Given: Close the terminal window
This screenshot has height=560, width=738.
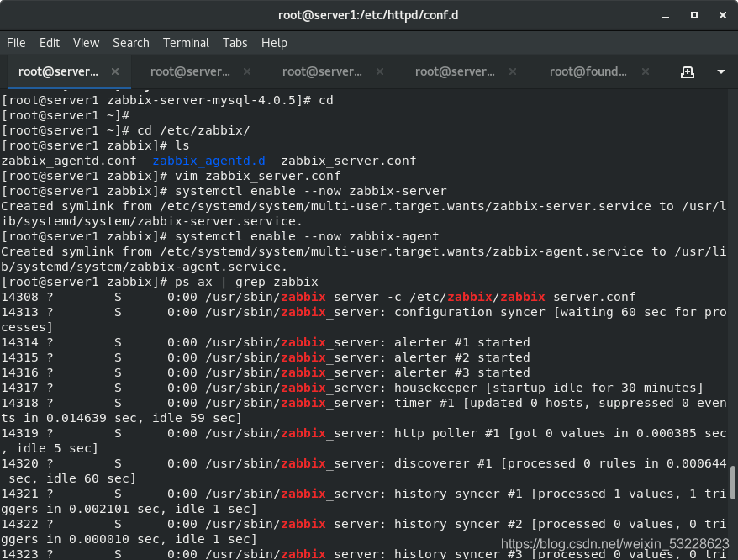Looking at the screenshot, I should tap(723, 15).
